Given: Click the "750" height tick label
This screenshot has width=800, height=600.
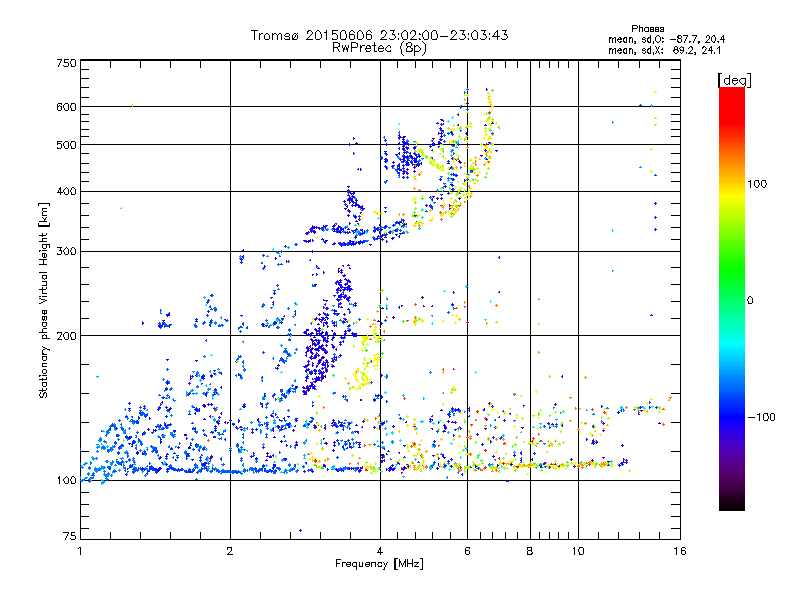Looking at the screenshot, I should click(x=66, y=63).
